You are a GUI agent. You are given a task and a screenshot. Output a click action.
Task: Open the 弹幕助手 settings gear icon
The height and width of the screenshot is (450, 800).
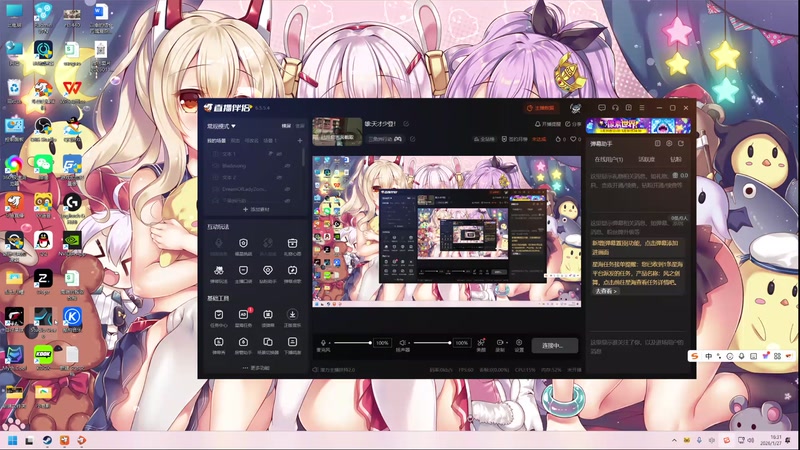(669, 144)
